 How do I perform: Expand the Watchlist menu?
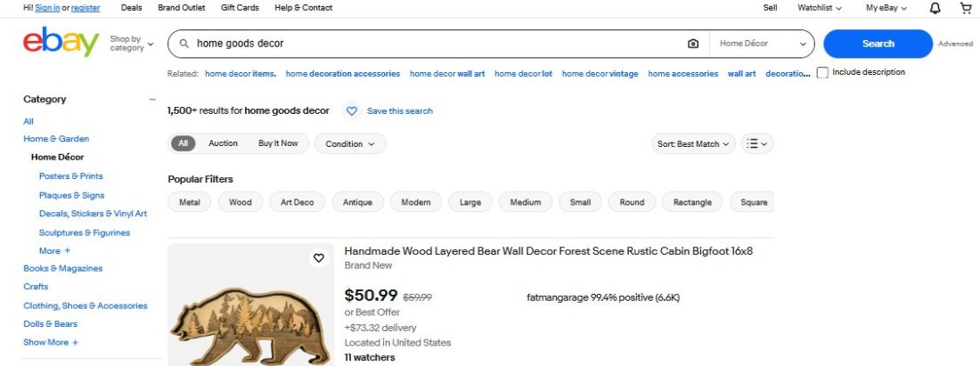pyautogui.click(x=820, y=8)
